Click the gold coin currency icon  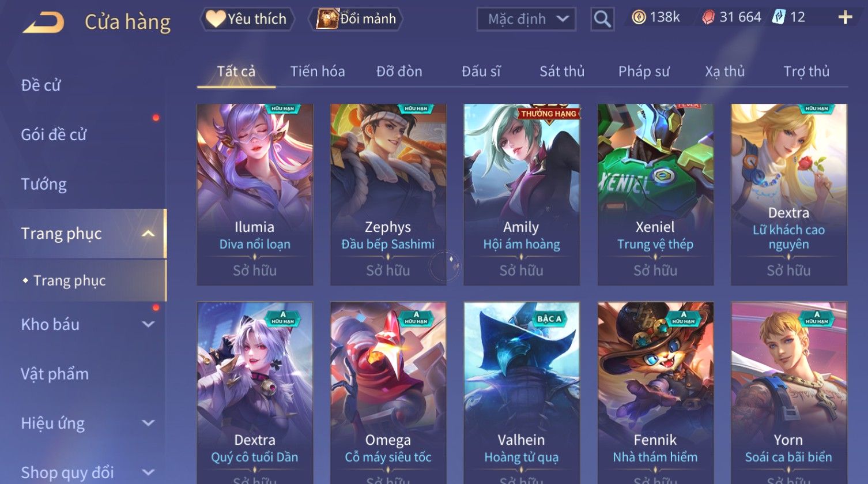pyautogui.click(x=639, y=18)
